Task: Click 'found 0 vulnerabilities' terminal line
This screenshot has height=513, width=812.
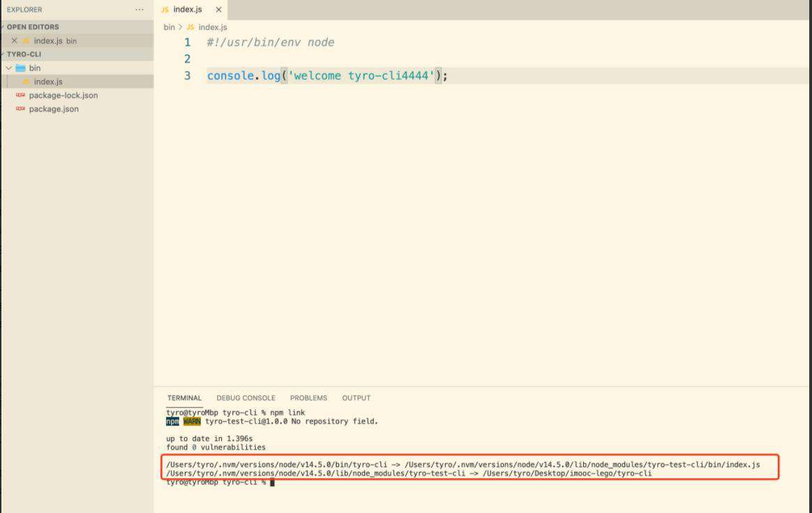Action: click(x=216, y=447)
